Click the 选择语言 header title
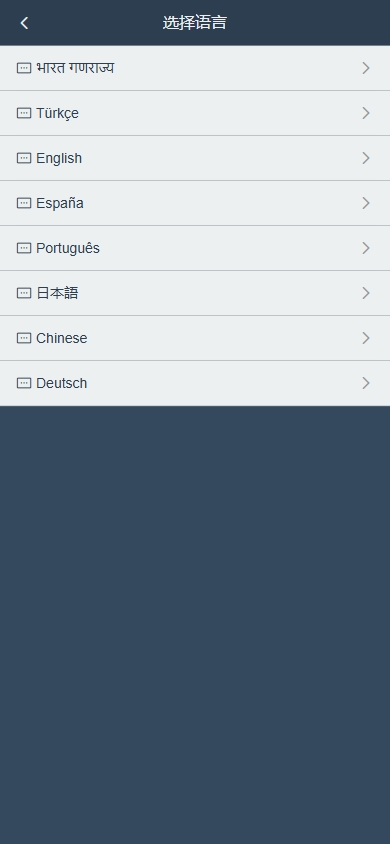The height and width of the screenshot is (844, 390). [x=195, y=23]
